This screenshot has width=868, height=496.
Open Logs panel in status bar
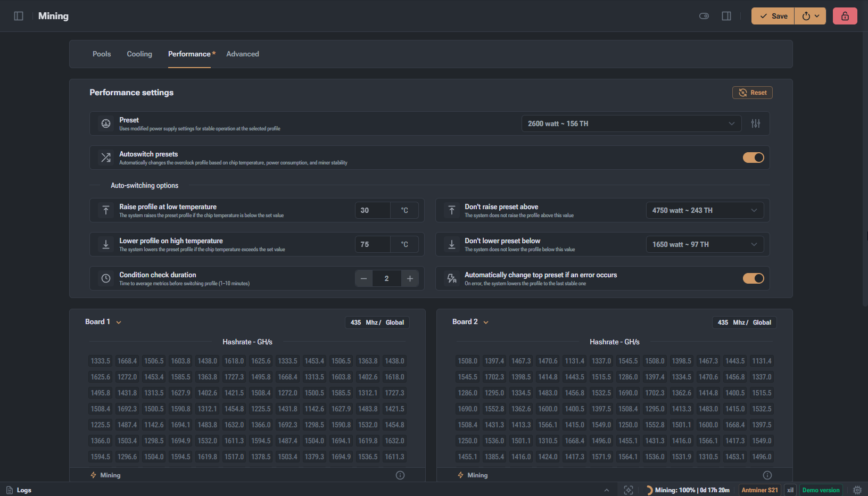(x=19, y=490)
